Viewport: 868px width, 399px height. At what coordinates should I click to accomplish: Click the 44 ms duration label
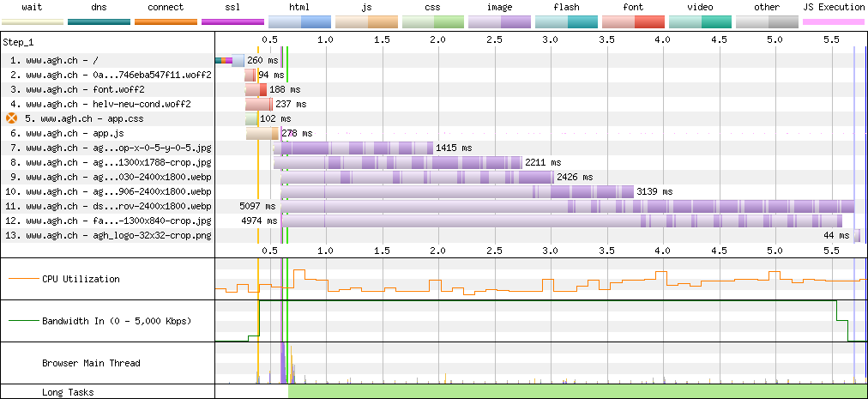[836, 235]
